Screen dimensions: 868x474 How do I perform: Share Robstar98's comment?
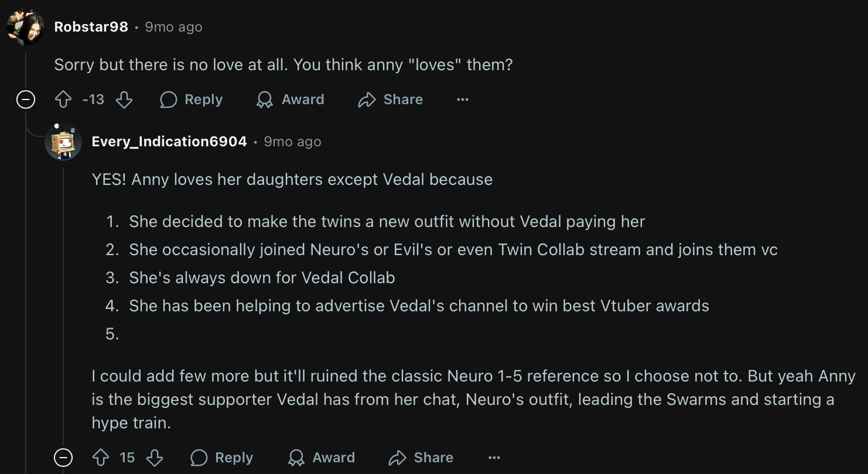click(391, 100)
